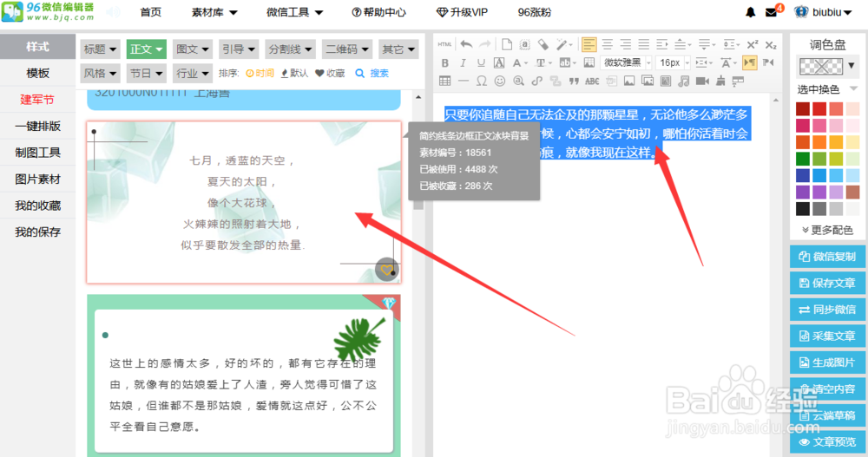Toggle underline formatting
868x457 pixels.
(481, 62)
